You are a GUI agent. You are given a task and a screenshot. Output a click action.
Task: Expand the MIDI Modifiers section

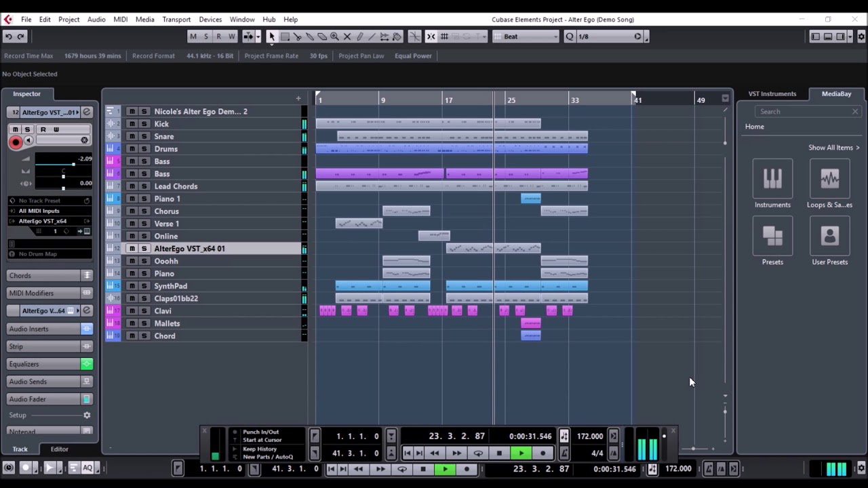tap(50, 293)
